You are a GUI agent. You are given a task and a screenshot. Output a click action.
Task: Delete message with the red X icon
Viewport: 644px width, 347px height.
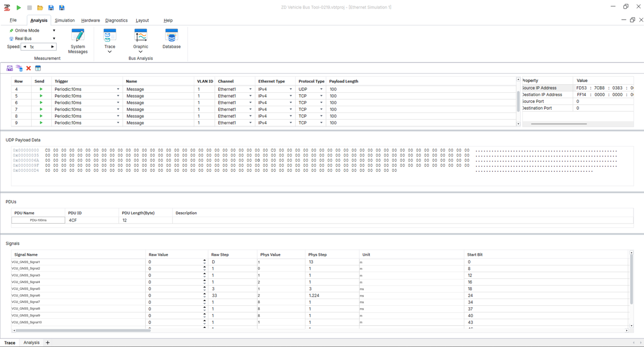click(29, 68)
